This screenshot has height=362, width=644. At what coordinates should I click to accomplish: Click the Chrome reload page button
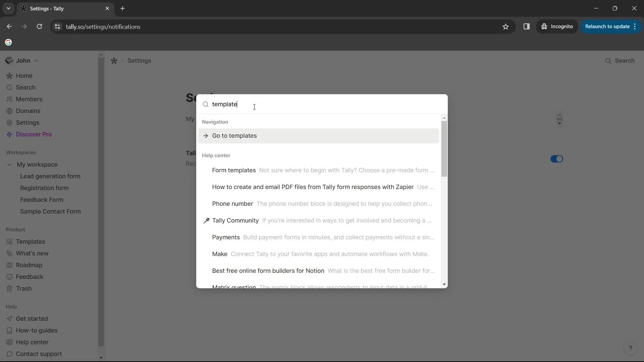click(39, 26)
